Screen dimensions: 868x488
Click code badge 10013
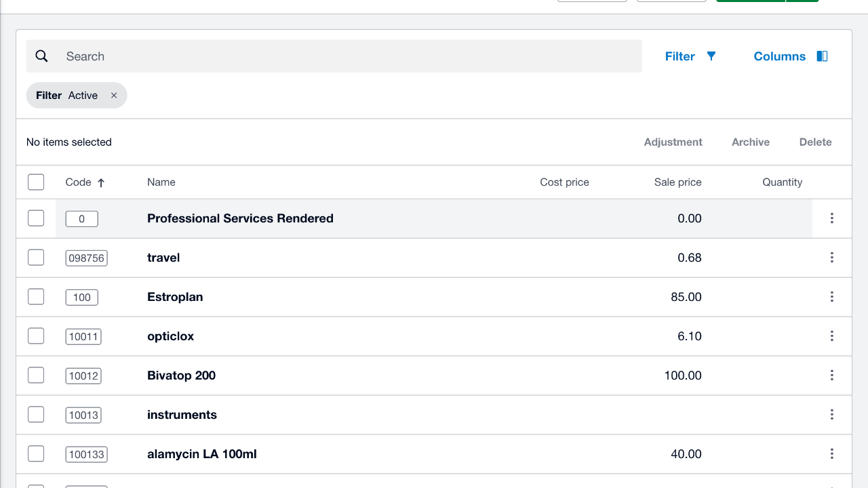coord(83,415)
